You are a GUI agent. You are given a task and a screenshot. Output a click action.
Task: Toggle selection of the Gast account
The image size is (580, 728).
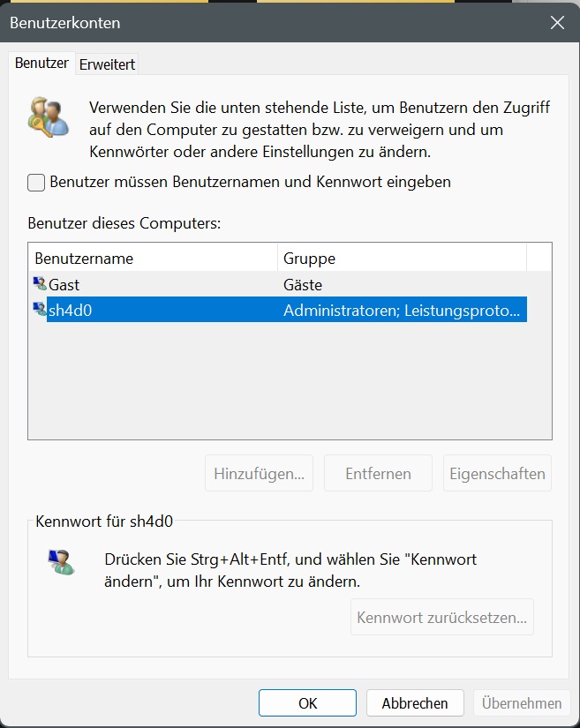132,284
